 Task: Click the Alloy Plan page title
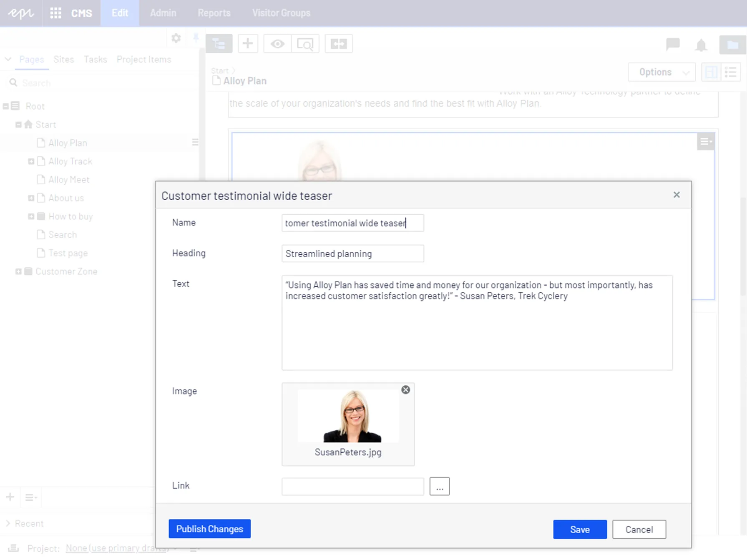[245, 81]
